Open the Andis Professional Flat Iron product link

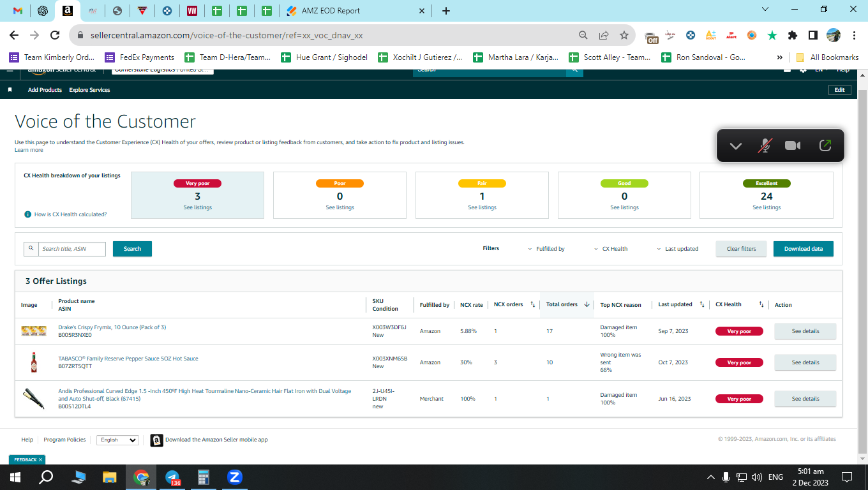[204, 395]
